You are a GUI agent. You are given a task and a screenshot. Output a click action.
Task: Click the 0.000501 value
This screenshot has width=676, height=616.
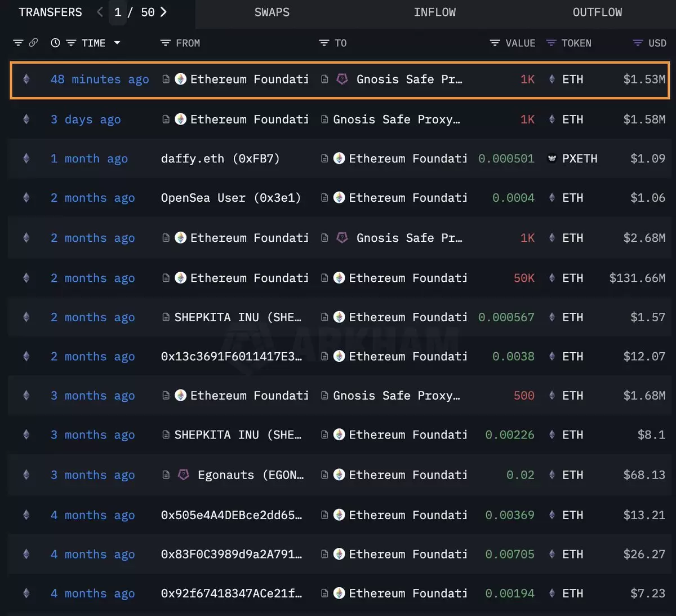(506, 158)
